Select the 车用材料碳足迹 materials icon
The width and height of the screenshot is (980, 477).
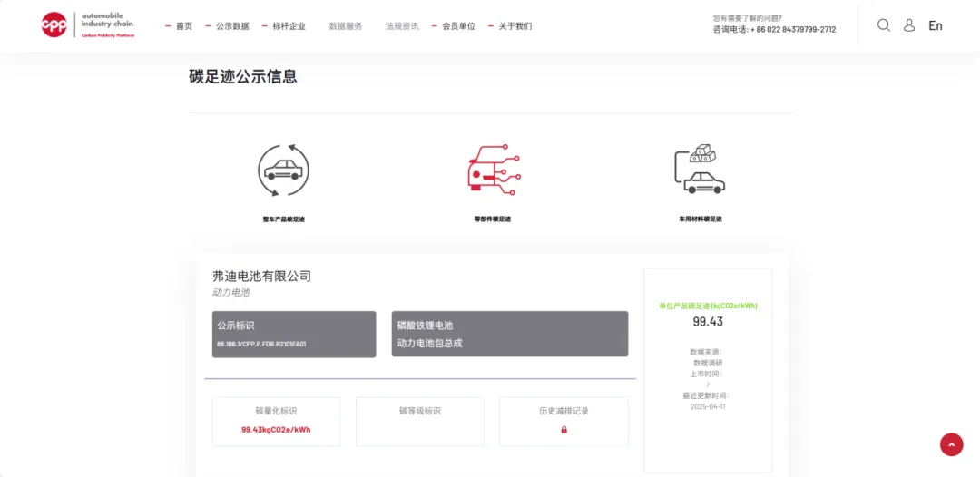tap(700, 170)
